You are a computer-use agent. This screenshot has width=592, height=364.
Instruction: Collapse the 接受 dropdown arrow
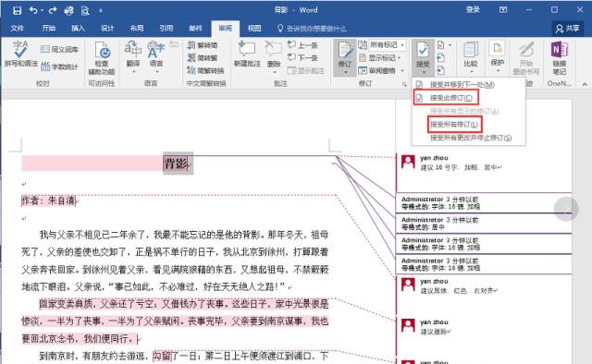click(423, 72)
